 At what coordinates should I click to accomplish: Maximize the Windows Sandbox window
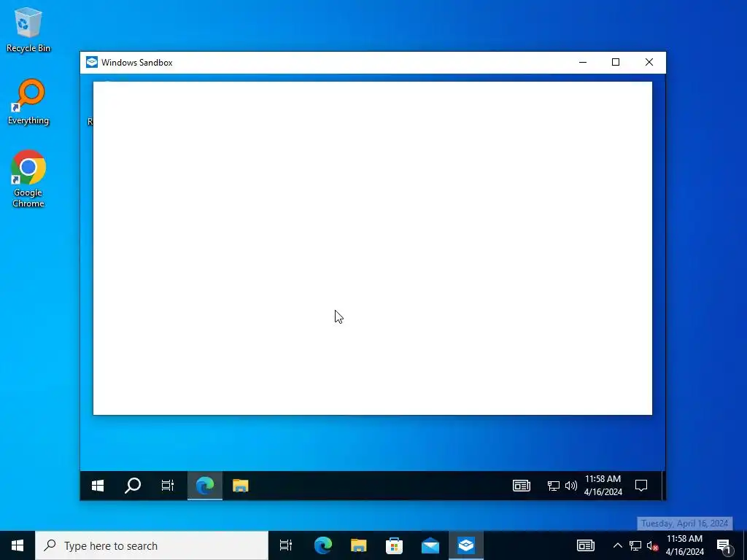616,63
